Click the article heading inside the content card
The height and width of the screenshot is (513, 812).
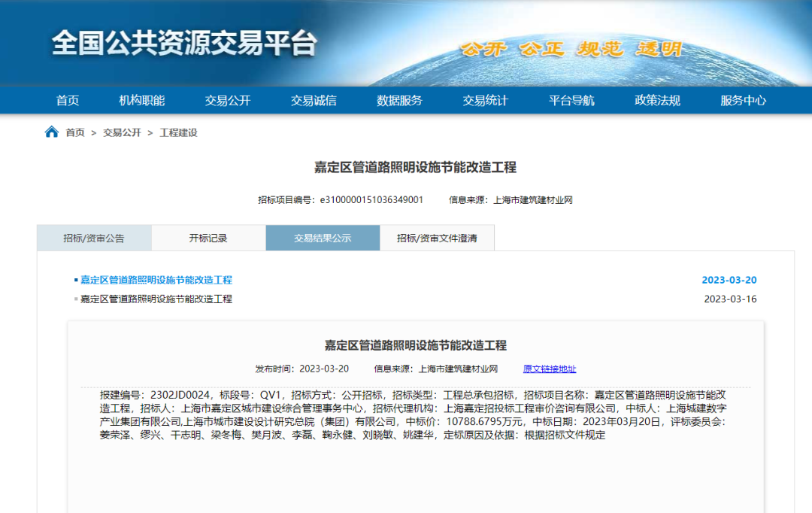click(x=415, y=345)
